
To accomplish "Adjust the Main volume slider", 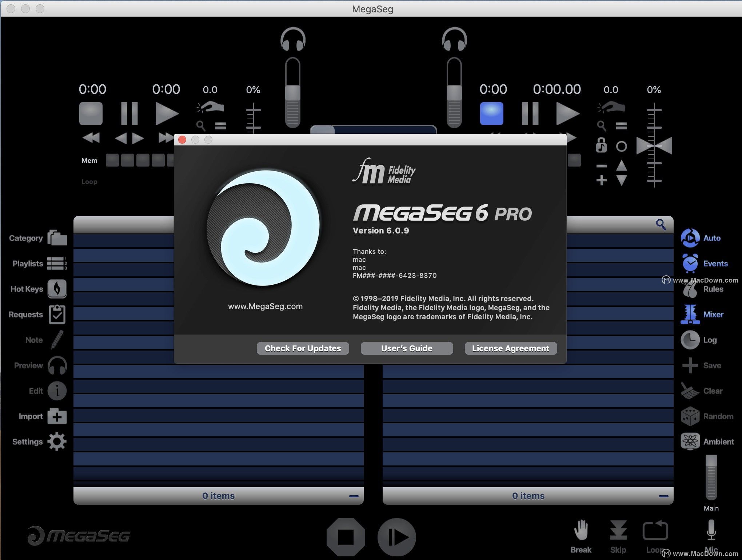I will pos(711,477).
